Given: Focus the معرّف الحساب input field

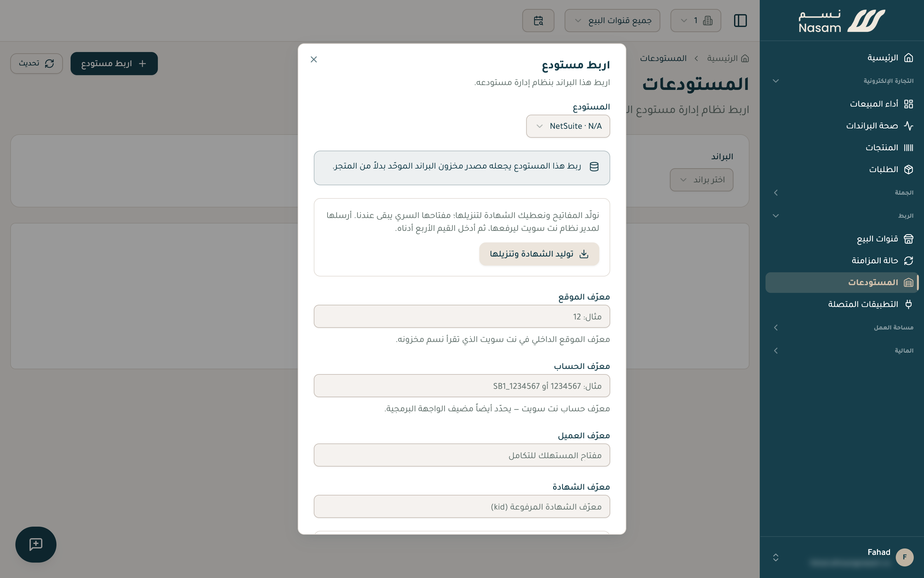Looking at the screenshot, I should [462, 386].
